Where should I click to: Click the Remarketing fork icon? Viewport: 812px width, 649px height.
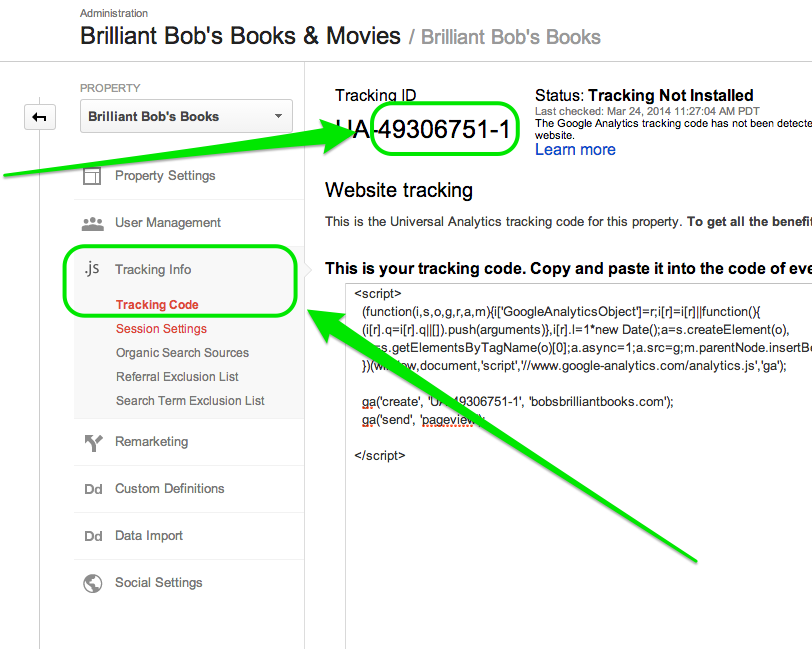tap(93, 443)
